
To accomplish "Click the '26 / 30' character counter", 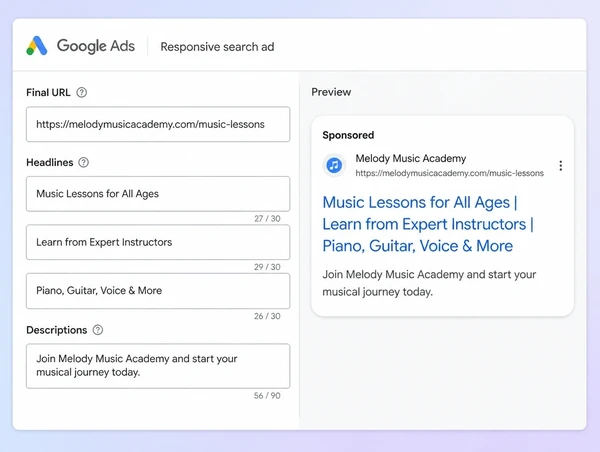I will (x=267, y=316).
